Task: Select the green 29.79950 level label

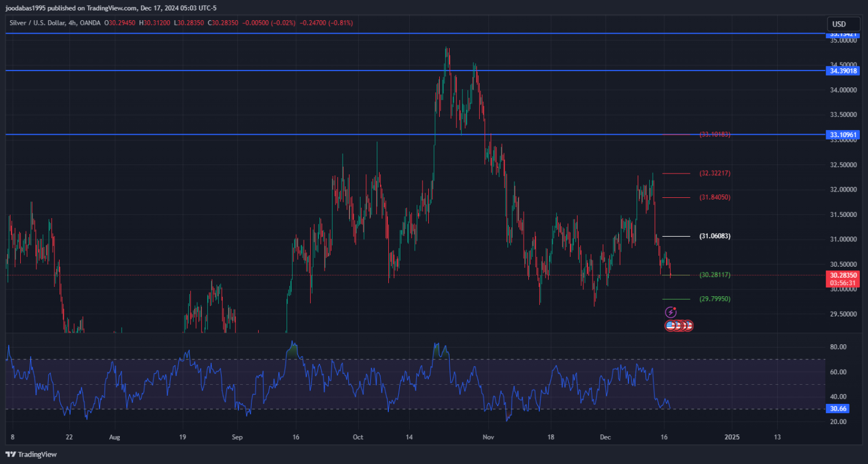Action: pos(715,299)
